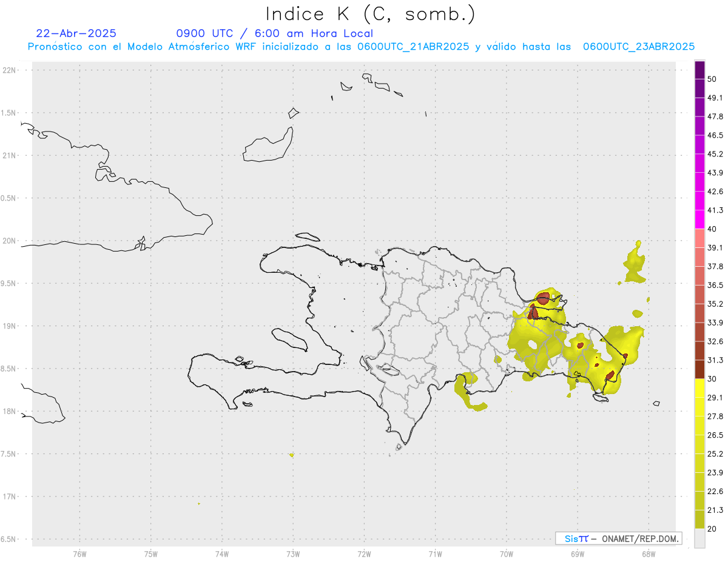Click the "47.8" colorbar value
This screenshot has height=562, width=728.
715,116
